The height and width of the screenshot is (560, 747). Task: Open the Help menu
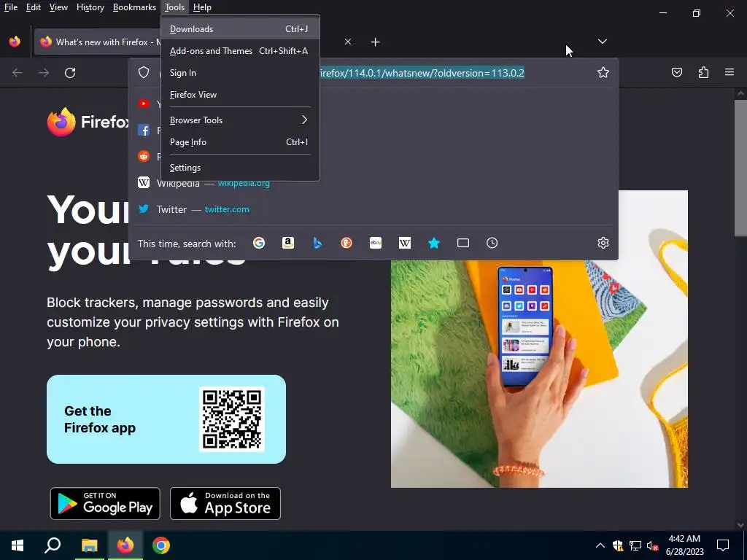202,7
